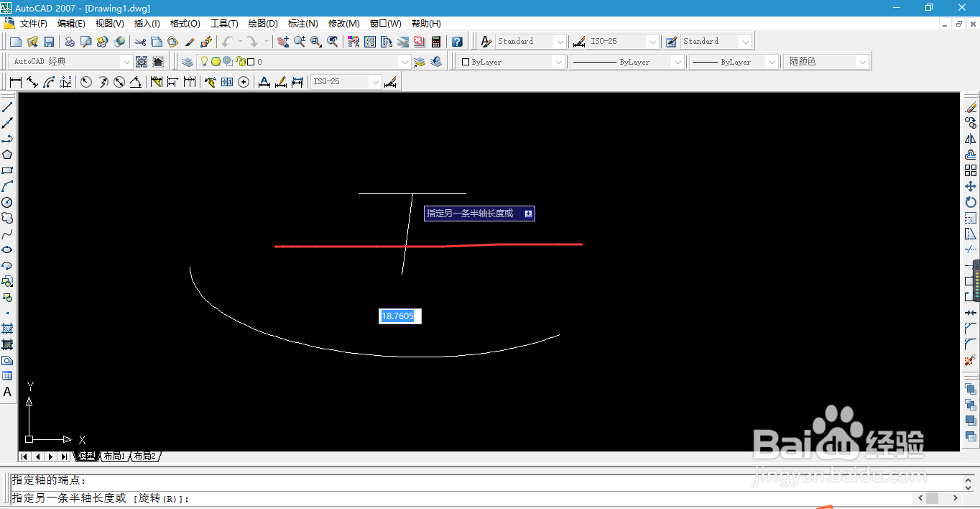
Task: Open Help question mark icon
Action: (457, 42)
